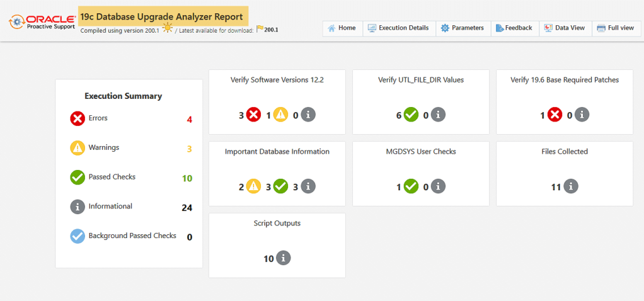The height and width of the screenshot is (301, 644).
Task: Open Verify Software Versions 12.2 title
Action: [x=277, y=80]
